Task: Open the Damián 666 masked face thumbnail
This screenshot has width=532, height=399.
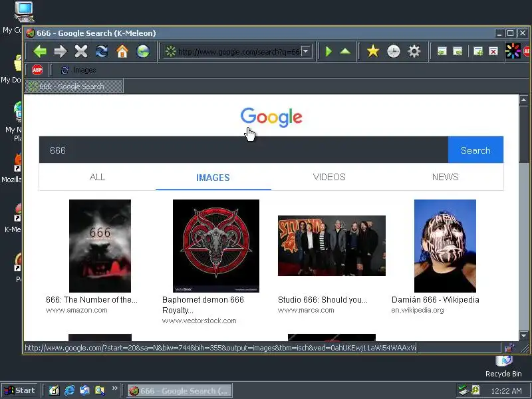Action: pyautogui.click(x=445, y=245)
